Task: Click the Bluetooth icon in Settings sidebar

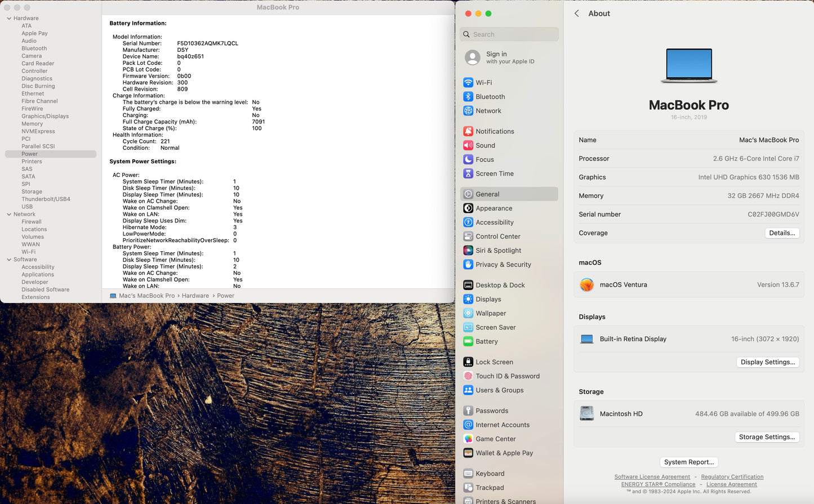Action: tap(468, 97)
